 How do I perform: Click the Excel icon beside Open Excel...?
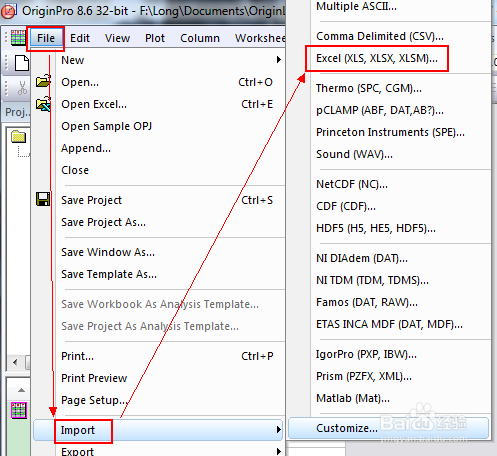[x=43, y=104]
